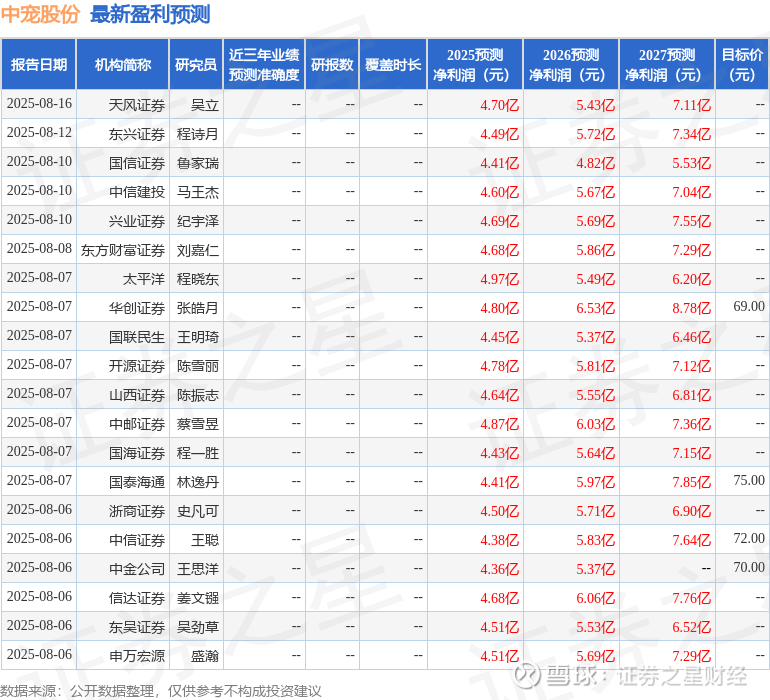
Task: Click researcher name 程诗月
Action: coord(198,134)
